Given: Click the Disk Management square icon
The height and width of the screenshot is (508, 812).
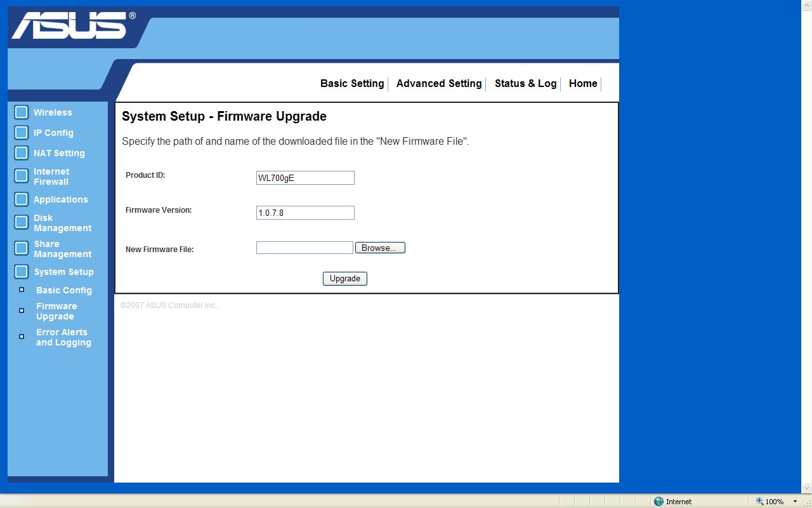Looking at the screenshot, I should pyautogui.click(x=22, y=222).
